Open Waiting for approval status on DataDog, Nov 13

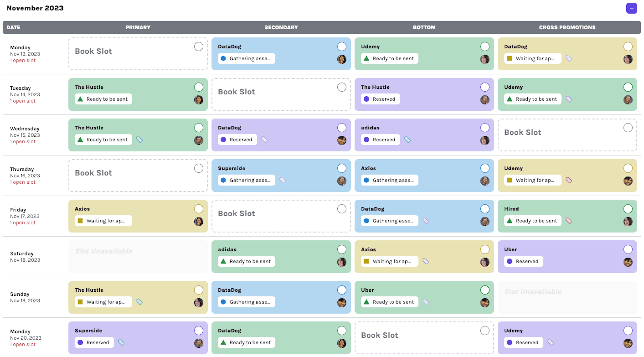click(x=532, y=59)
